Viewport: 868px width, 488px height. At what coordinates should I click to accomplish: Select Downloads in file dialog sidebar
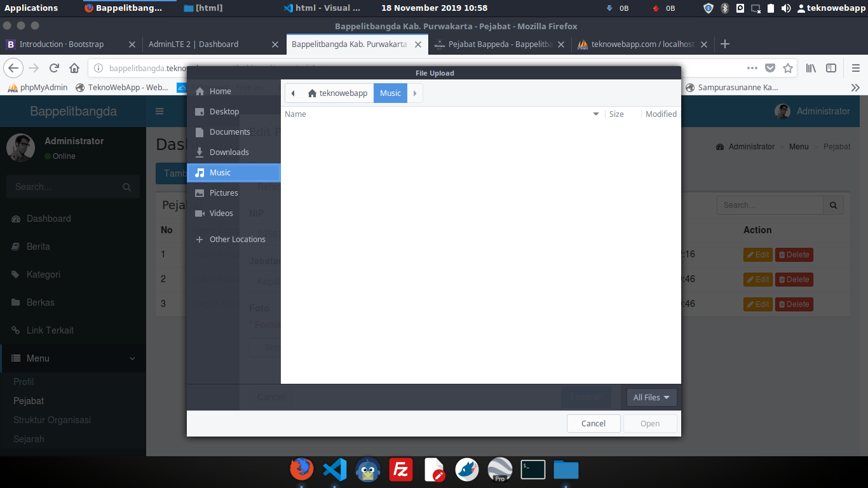(229, 152)
